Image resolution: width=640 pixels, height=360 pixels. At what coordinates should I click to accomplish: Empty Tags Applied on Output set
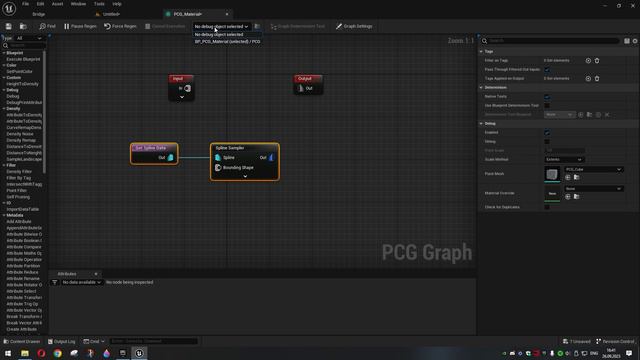tap(597, 79)
